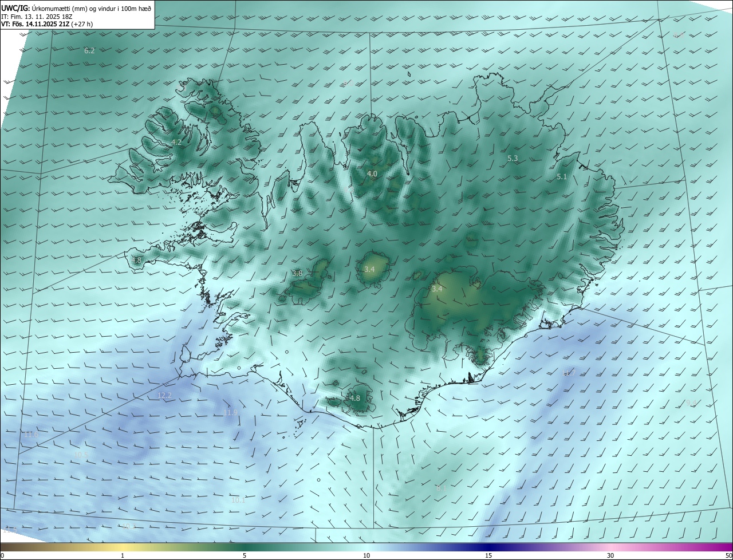Click the 50 tick on the color scale

[728, 555]
